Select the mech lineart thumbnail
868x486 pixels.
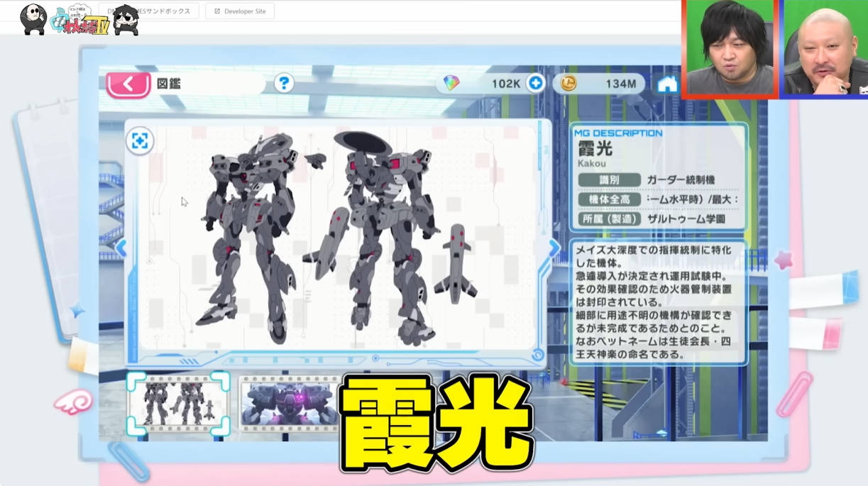tap(178, 403)
